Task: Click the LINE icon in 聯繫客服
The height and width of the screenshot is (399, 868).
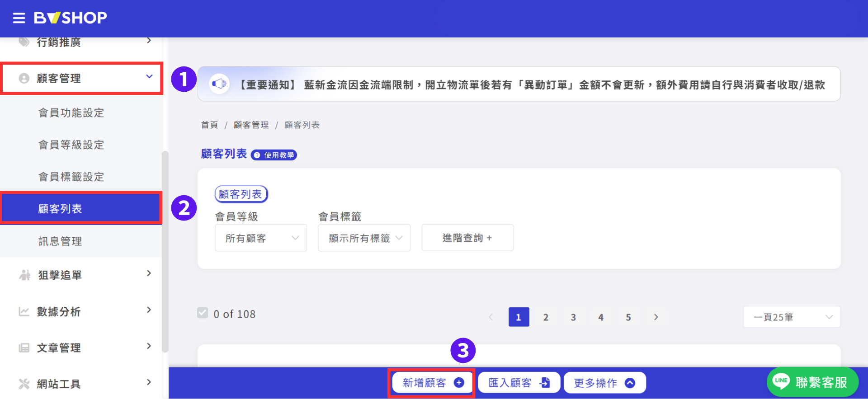Action: pos(781,381)
